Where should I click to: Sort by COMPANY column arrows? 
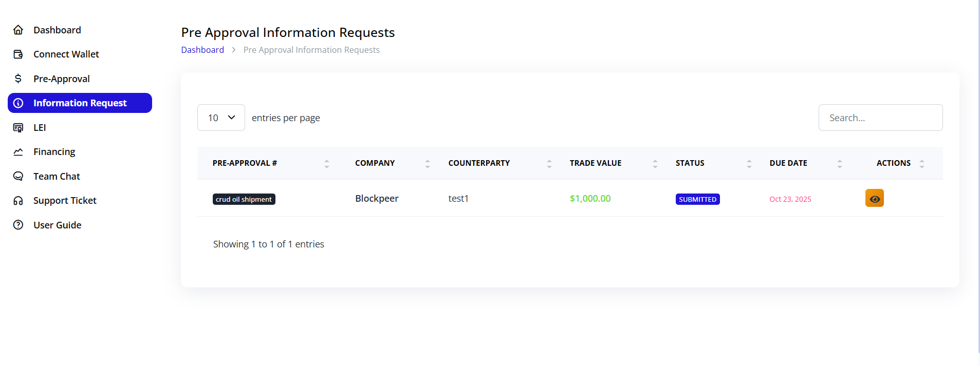[x=428, y=163]
